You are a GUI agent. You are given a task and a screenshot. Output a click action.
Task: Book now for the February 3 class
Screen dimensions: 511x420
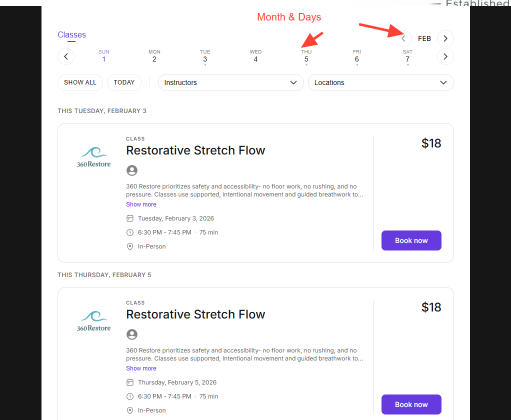[x=411, y=240]
